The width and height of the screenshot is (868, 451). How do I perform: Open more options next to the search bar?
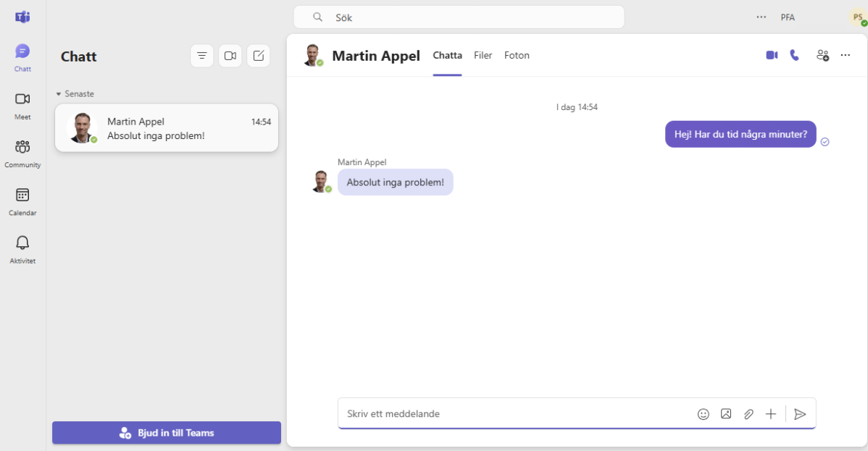(761, 17)
